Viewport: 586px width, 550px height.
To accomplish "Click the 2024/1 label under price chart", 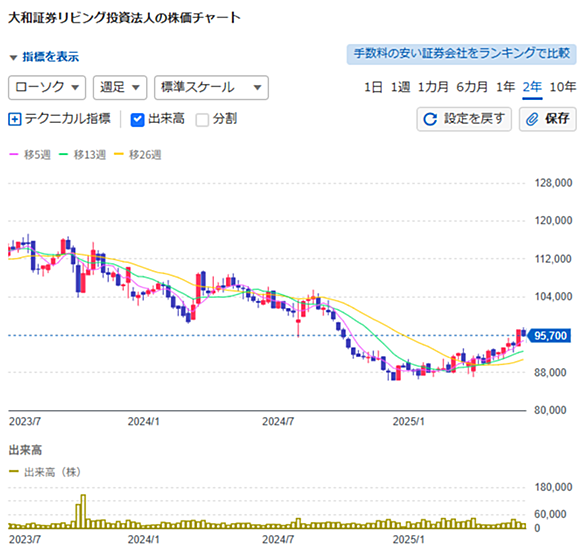I will [144, 421].
